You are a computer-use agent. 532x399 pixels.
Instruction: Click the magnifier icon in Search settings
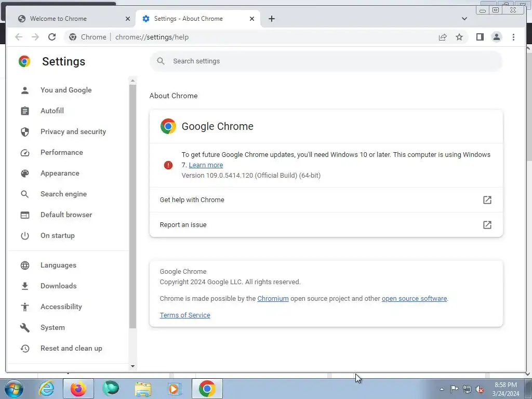(161, 61)
